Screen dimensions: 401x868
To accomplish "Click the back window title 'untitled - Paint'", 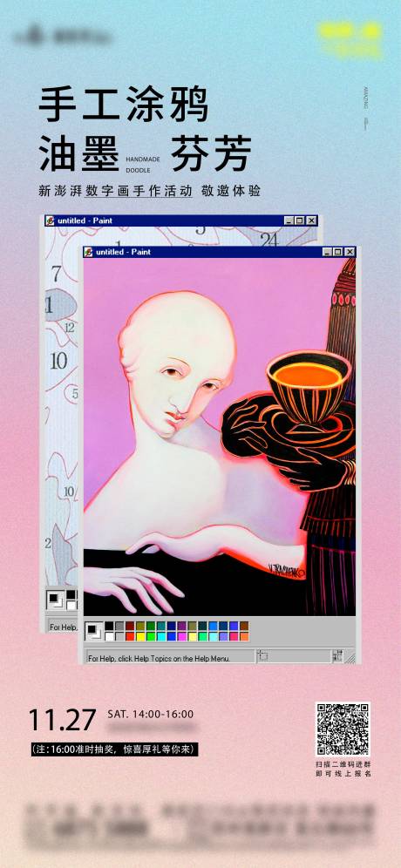I will click(x=85, y=220).
